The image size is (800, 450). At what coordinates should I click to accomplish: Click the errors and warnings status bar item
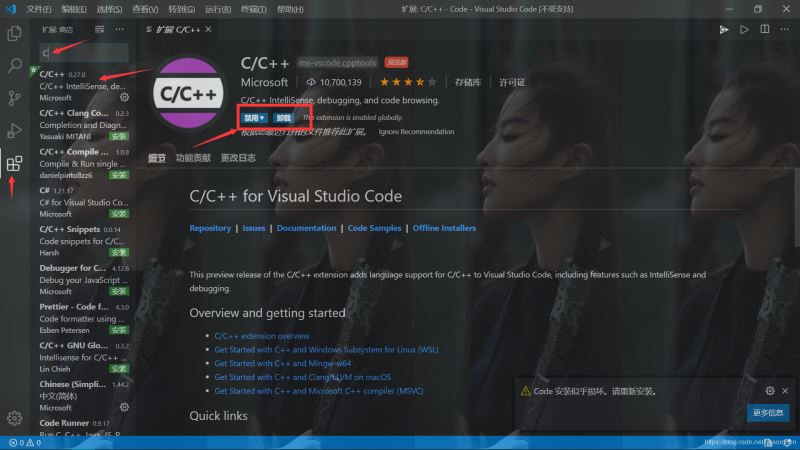click(x=25, y=443)
